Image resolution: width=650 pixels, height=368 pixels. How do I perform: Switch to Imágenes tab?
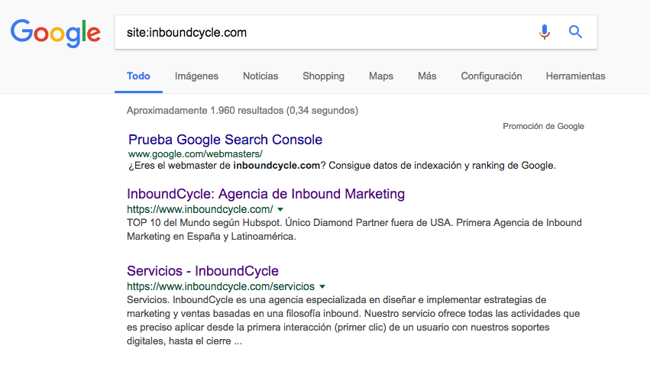pyautogui.click(x=196, y=76)
